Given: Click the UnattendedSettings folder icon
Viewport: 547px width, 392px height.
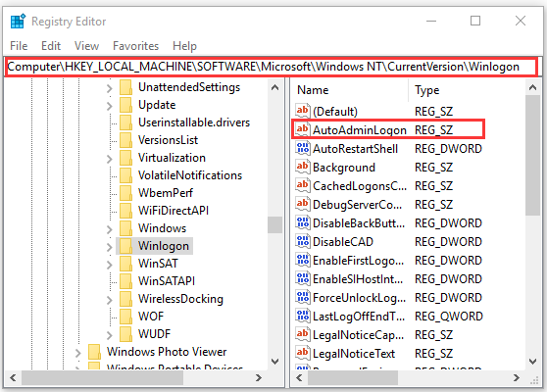Looking at the screenshot, I should [x=125, y=87].
